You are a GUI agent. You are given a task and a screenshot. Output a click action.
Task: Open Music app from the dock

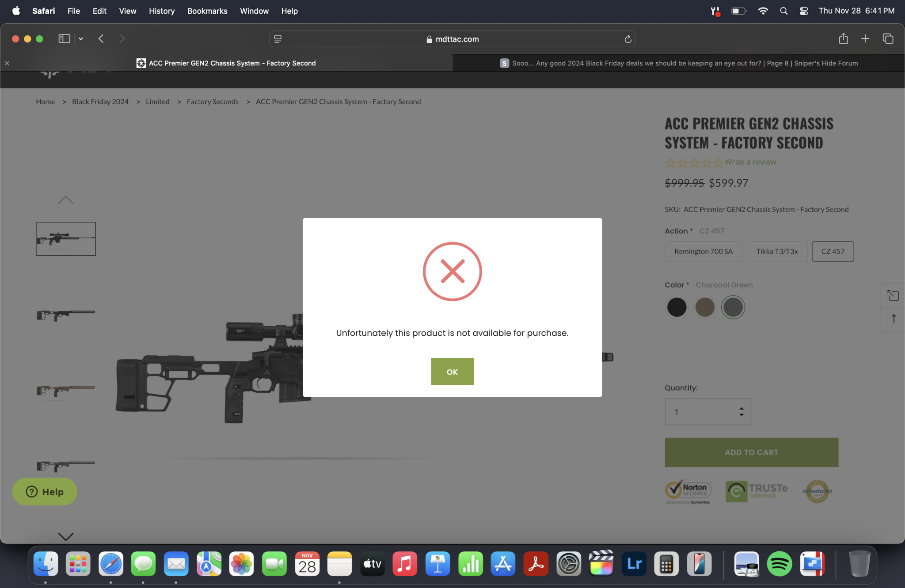point(405,564)
